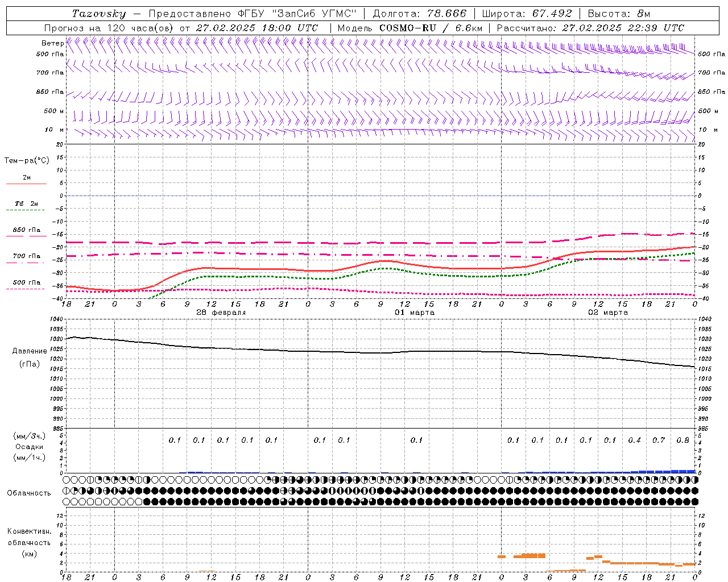Click the 02 марта date label

pyautogui.click(x=608, y=313)
